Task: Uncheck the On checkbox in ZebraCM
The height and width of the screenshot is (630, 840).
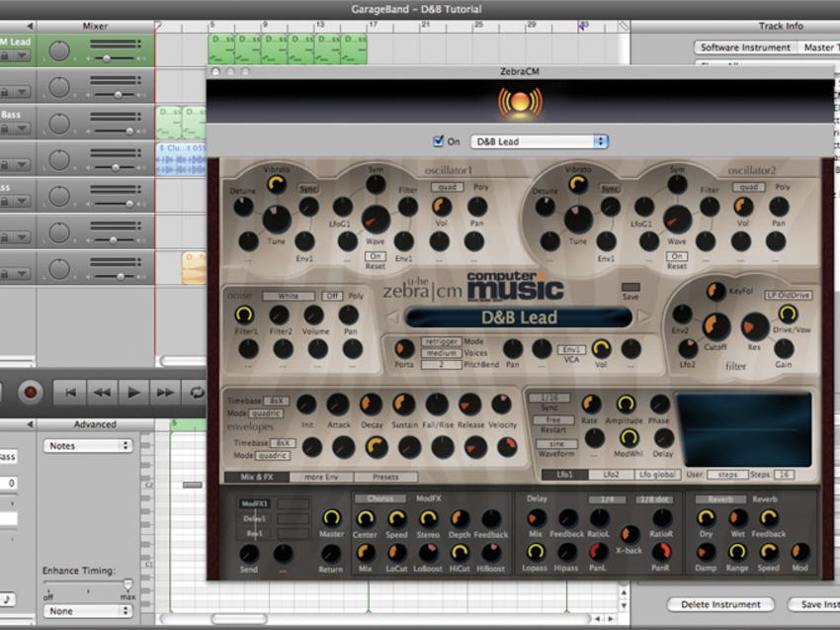Action: click(x=438, y=141)
